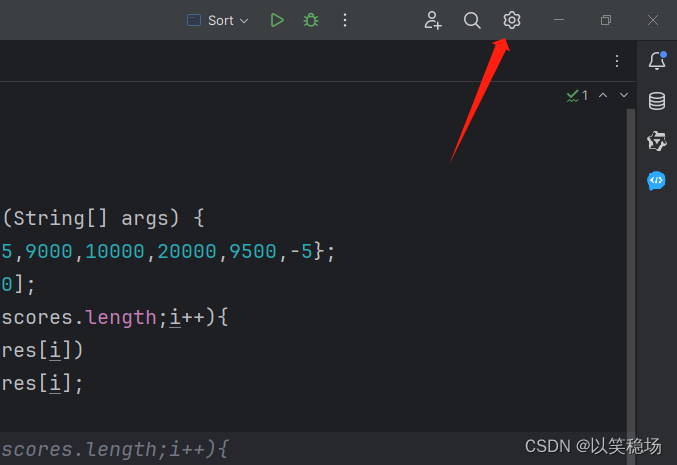
Task: Open the Notifications bell panel
Action: coord(657,61)
